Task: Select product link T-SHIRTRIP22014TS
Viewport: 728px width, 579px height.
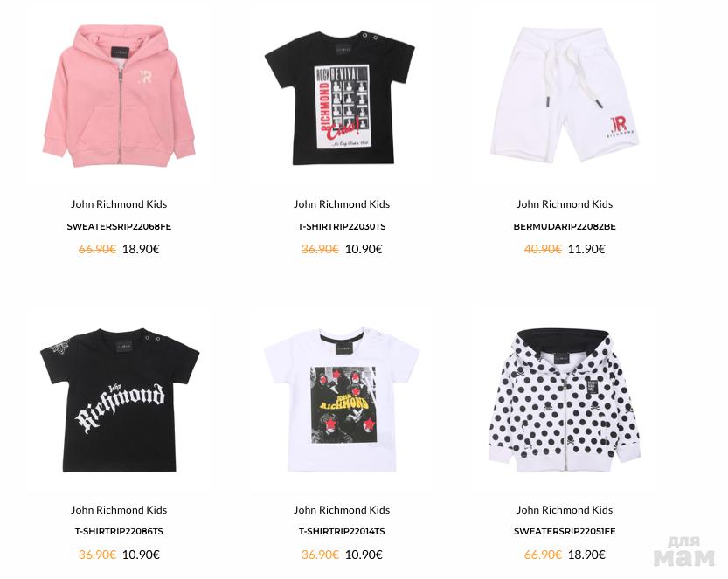Action: (342, 532)
